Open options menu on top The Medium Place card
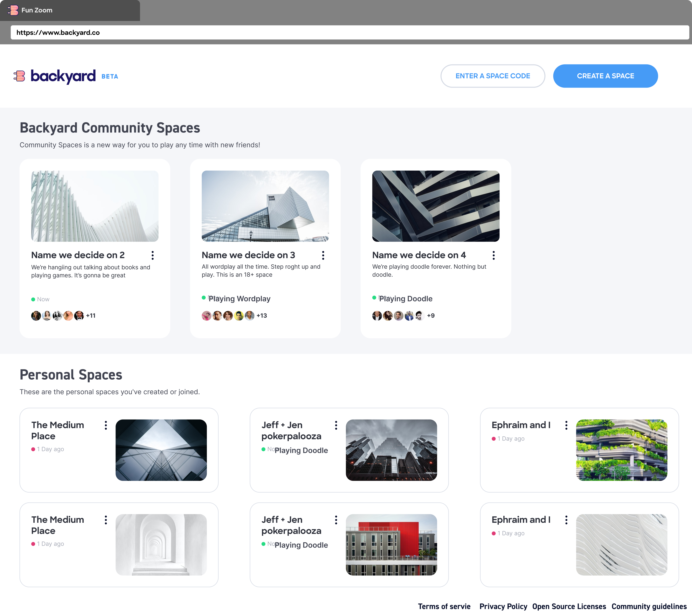The width and height of the screenshot is (692, 616). [106, 425]
